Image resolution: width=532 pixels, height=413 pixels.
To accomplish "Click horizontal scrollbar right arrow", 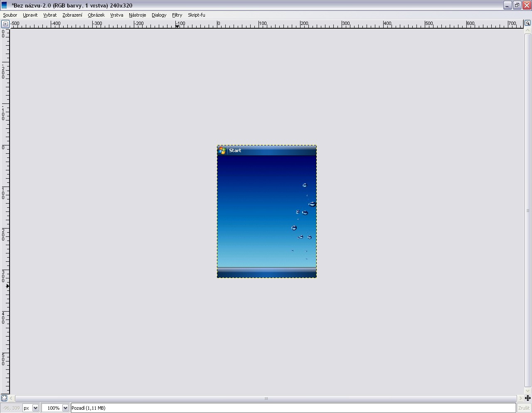I will coord(520,398).
